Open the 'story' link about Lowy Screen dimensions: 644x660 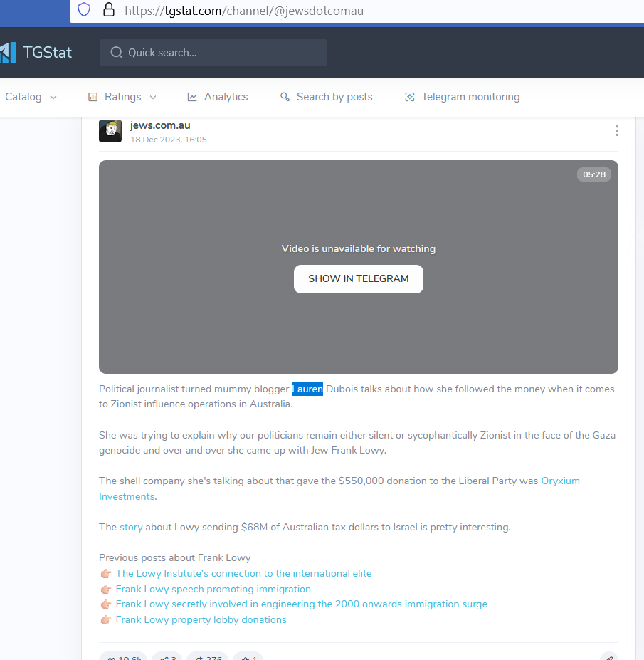pyautogui.click(x=131, y=527)
